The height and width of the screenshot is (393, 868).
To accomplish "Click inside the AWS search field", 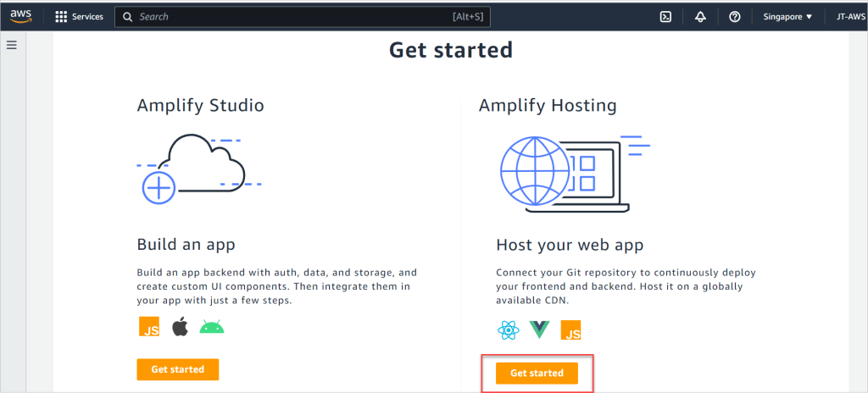I will 303,17.
